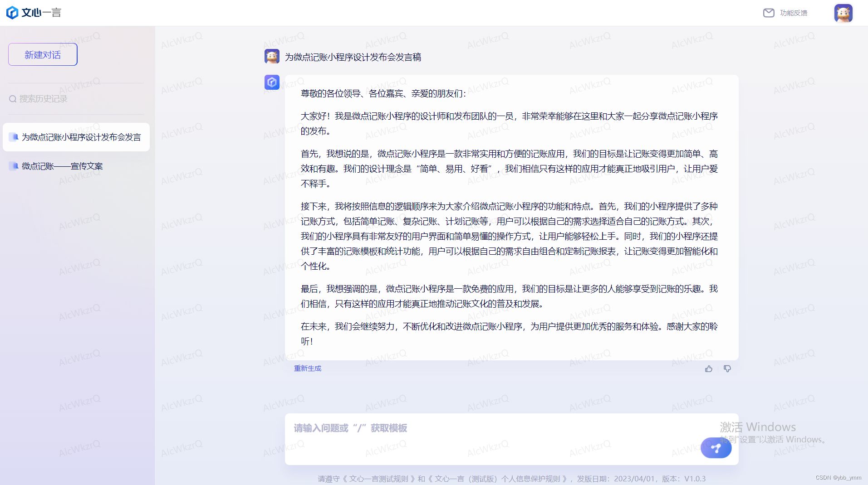
Task: Click the 重新生成 link
Action: [308, 368]
